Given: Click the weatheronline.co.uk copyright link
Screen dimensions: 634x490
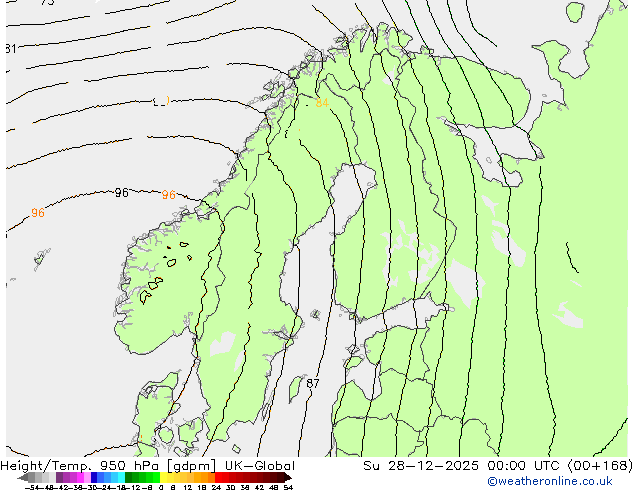Looking at the screenshot, I should (550, 481).
